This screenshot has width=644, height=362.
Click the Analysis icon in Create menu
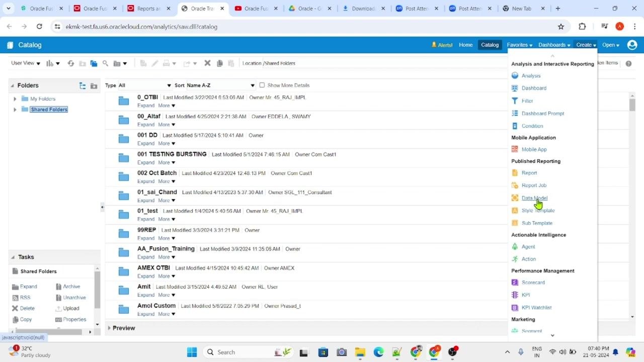[515, 76]
